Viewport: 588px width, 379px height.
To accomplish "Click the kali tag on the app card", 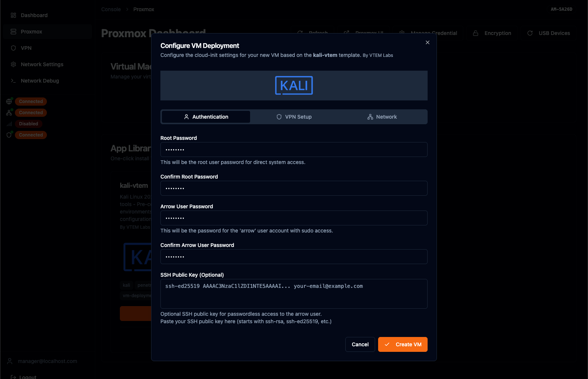I will (127, 285).
